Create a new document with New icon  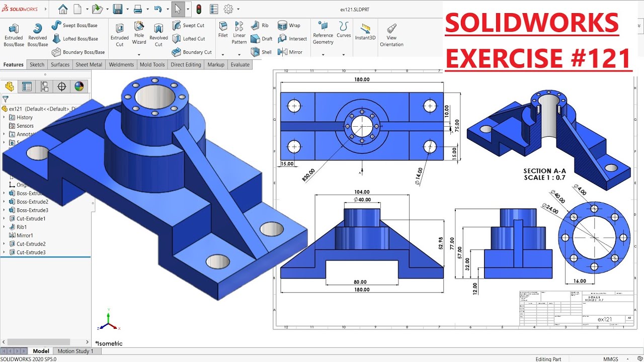(77, 9)
